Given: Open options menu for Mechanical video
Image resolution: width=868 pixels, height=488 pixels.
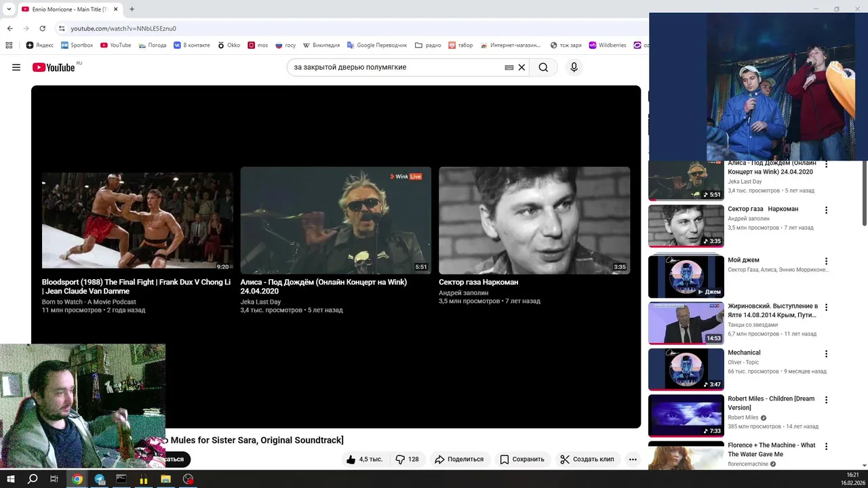Looking at the screenshot, I should point(826,354).
